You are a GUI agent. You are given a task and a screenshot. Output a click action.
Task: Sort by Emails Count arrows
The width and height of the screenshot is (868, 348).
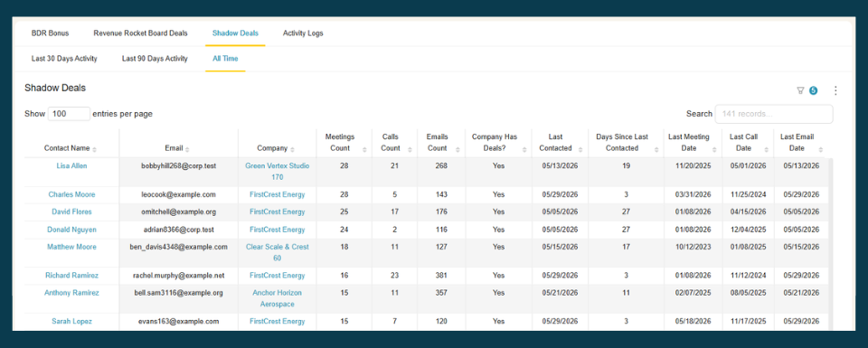458,149
